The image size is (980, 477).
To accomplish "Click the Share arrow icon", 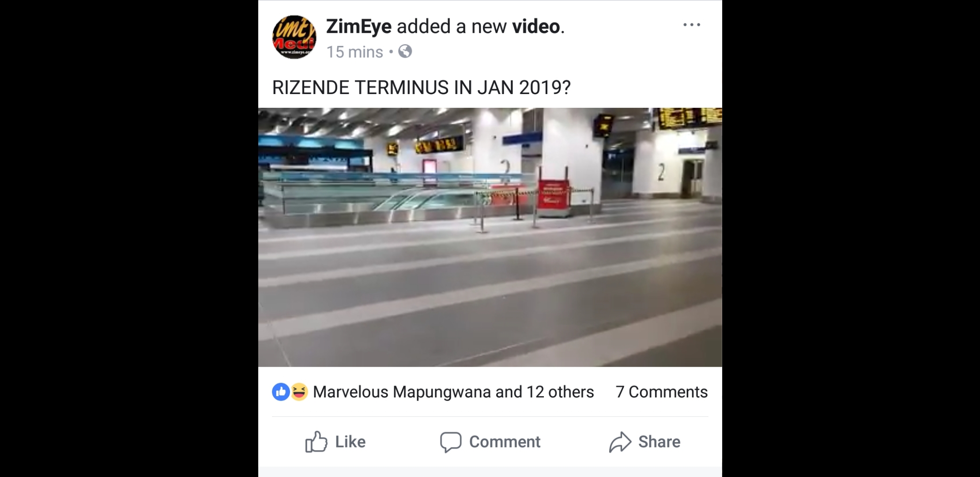I will pyautogui.click(x=620, y=442).
